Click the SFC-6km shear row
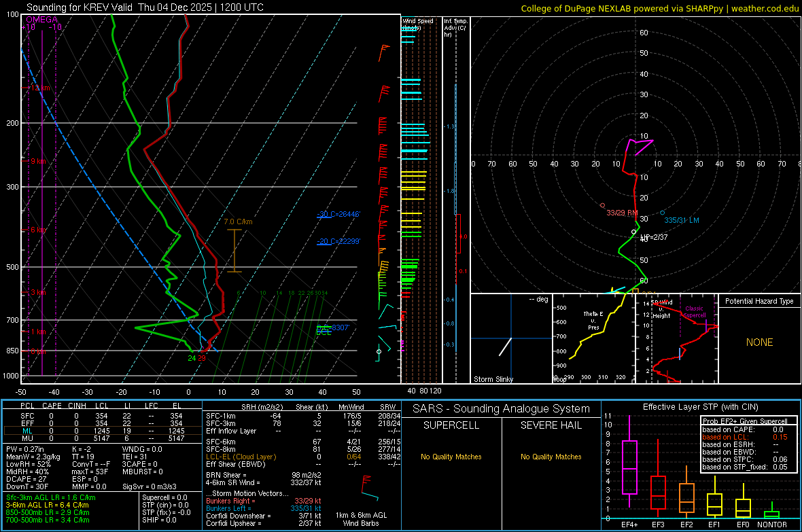Viewport: 802px width, 532px height. 303,442
